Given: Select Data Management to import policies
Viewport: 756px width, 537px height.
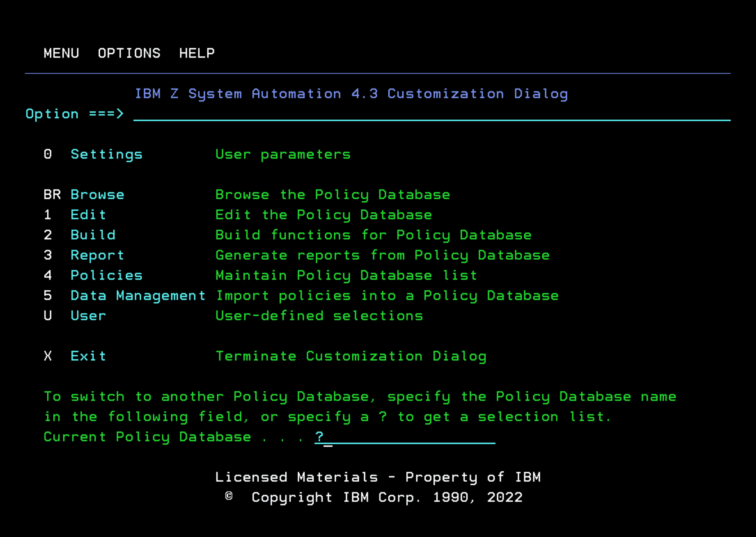Looking at the screenshot, I should point(138,295).
